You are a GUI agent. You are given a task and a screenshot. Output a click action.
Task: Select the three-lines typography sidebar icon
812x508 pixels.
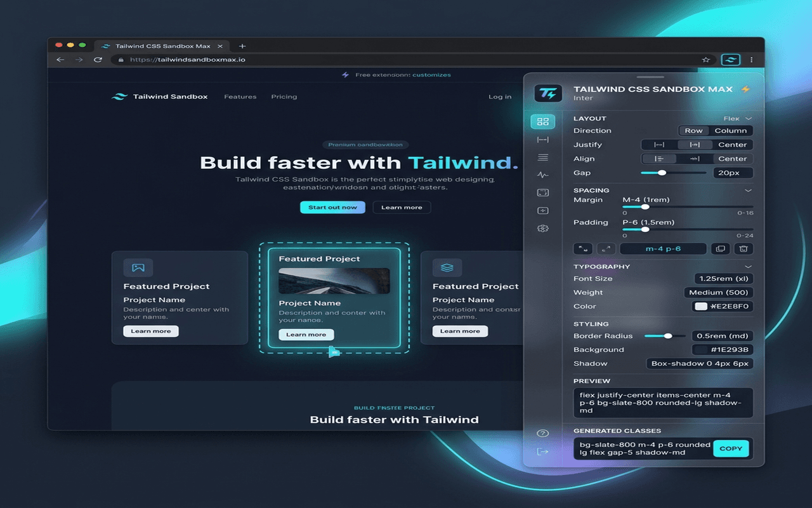coord(542,157)
